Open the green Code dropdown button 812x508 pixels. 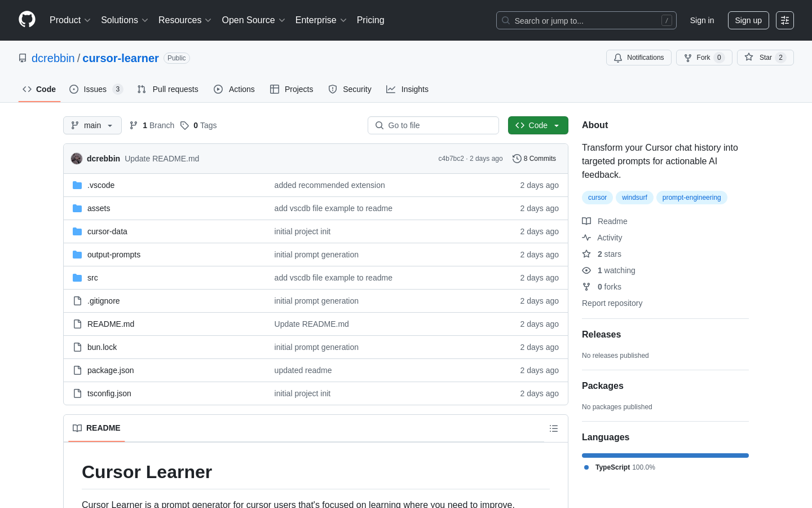538,125
